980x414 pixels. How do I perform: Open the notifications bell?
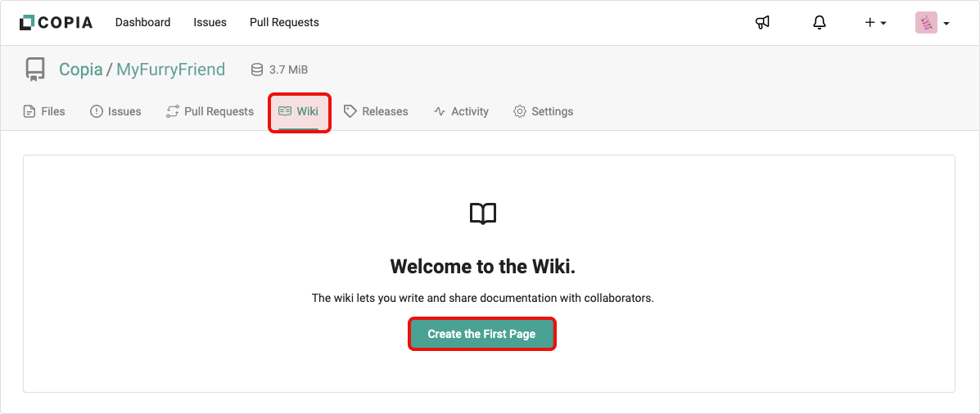click(x=820, y=23)
